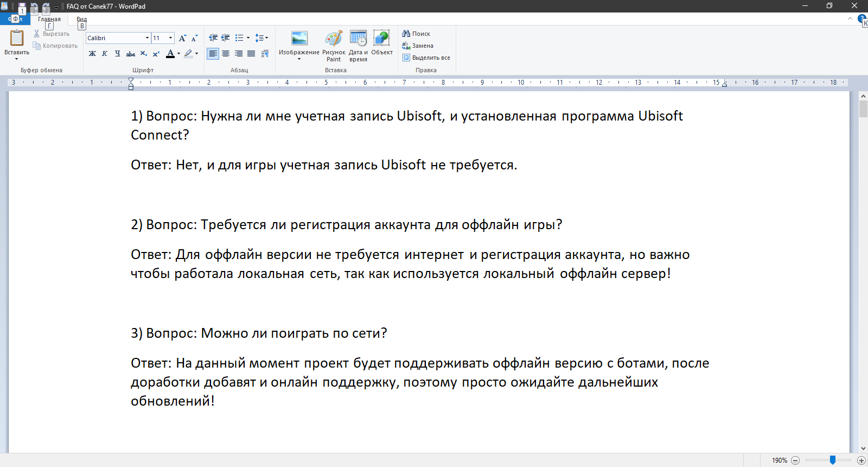Open the Calibri font family dropdown
This screenshot has width=868, height=467.
(147, 38)
